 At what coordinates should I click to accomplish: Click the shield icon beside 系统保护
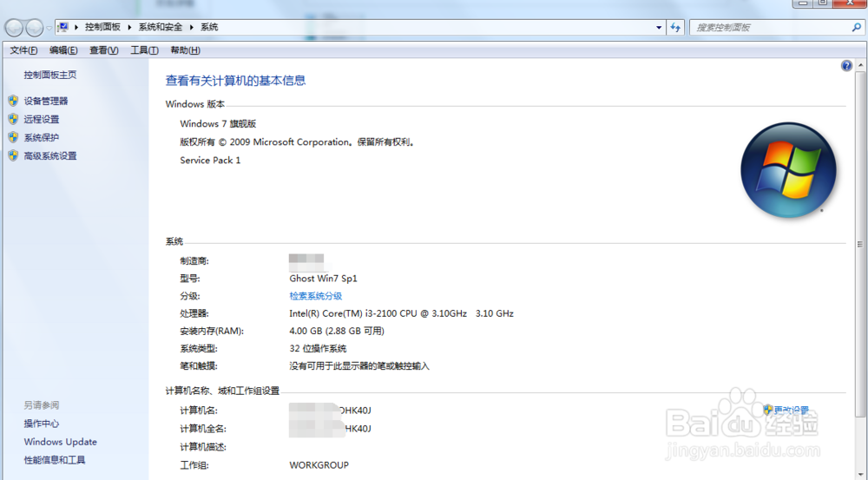pos(13,137)
